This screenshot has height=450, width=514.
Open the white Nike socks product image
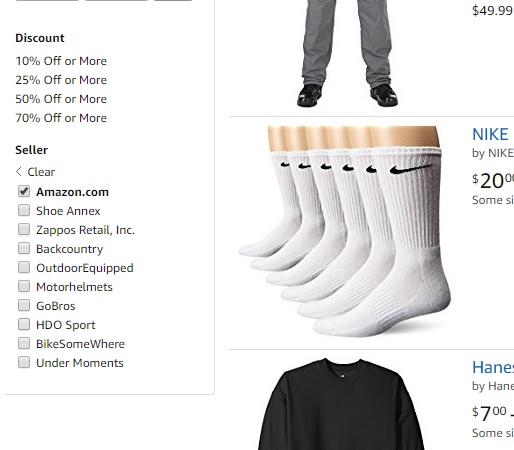click(344, 231)
